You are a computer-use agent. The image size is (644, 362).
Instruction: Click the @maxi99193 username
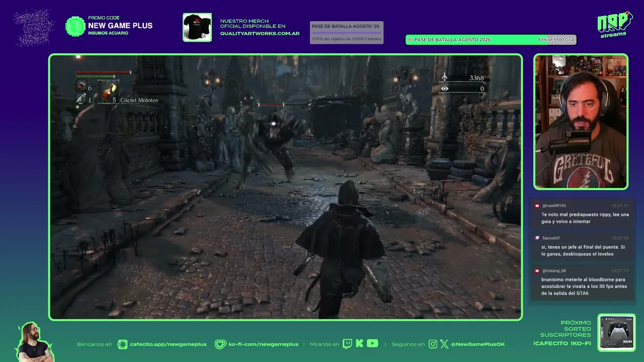(x=554, y=206)
